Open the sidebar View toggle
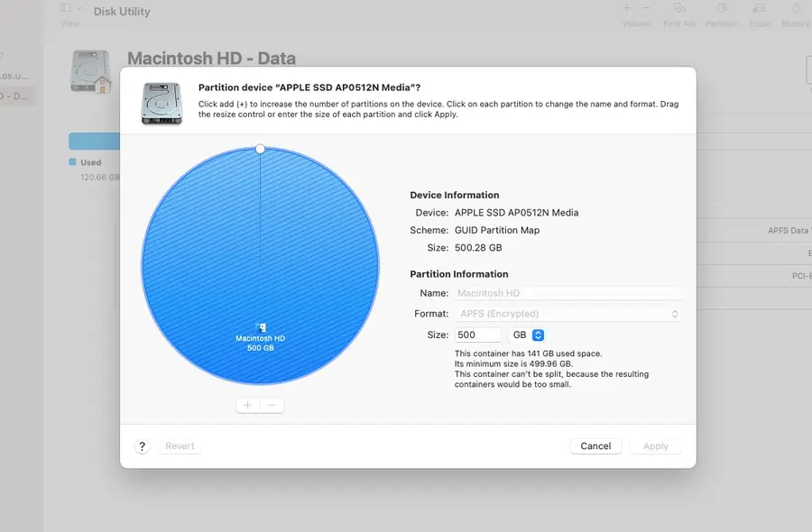Viewport: 812px width, 532px height. tap(66, 8)
